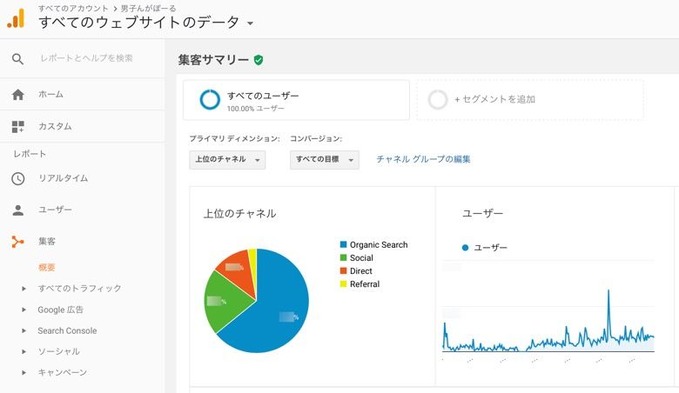Select the 概要 overview item
The height and width of the screenshot is (393, 679).
(47, 267)
